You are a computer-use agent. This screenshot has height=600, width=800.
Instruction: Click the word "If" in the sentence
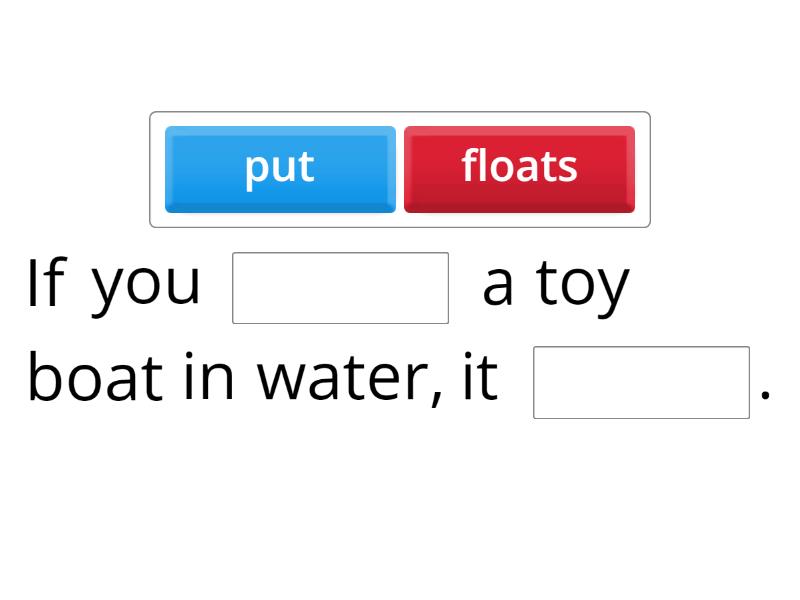[x=44, y=284]
